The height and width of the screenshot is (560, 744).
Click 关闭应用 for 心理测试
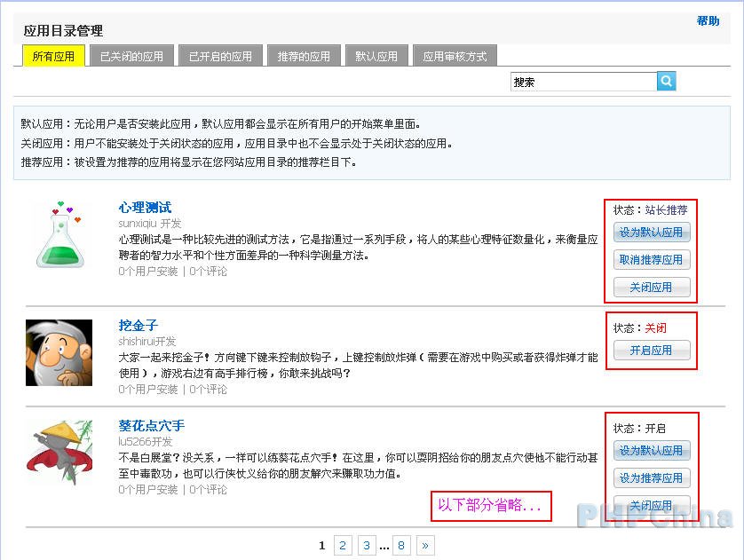pyautogui.click(x=651, y=287)
